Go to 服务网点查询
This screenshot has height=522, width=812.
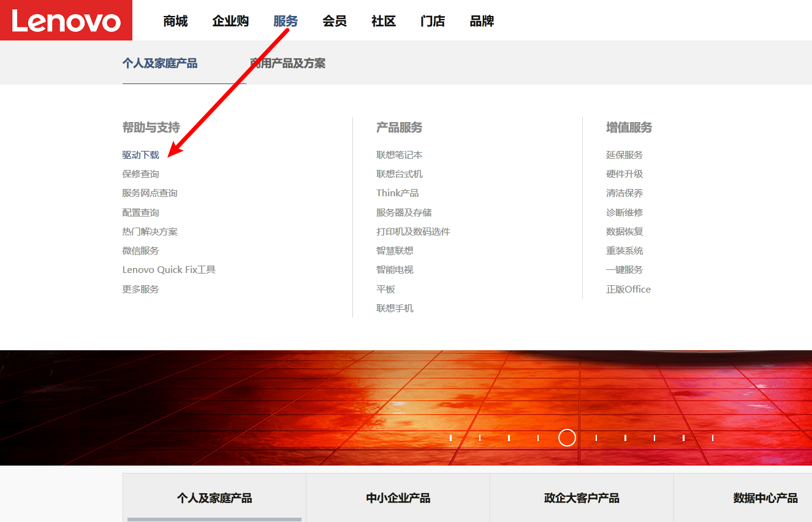pos(150,193)
